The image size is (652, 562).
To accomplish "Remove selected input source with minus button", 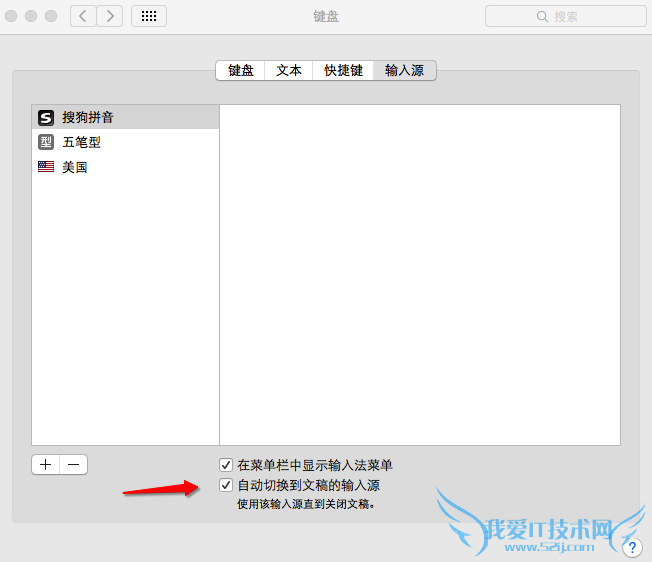I will point(74,464).
